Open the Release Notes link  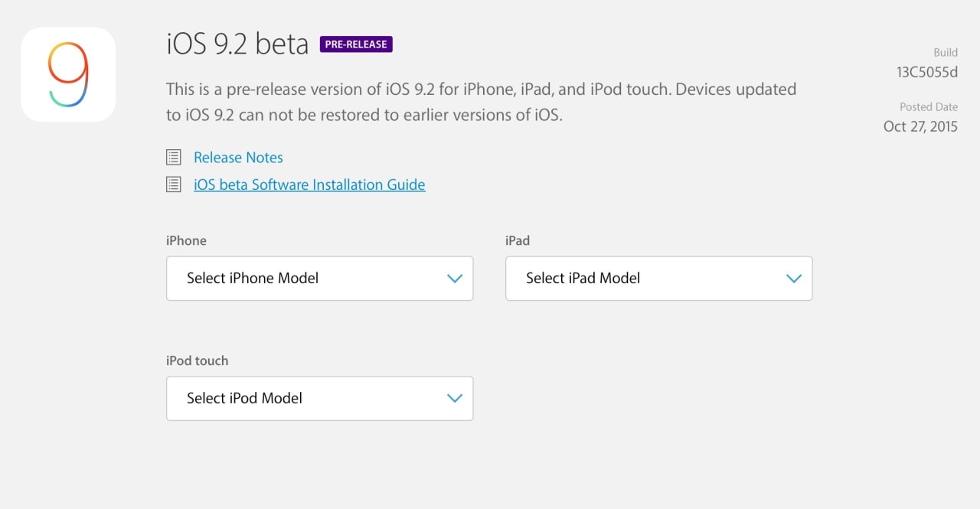[x=238, y=157]
